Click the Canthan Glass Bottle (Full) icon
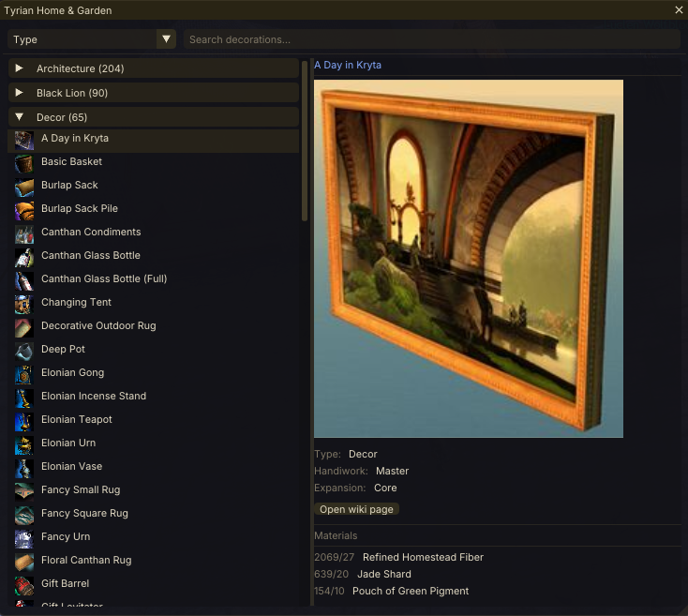This screenshot has height=616, width=688. [24, 281]
